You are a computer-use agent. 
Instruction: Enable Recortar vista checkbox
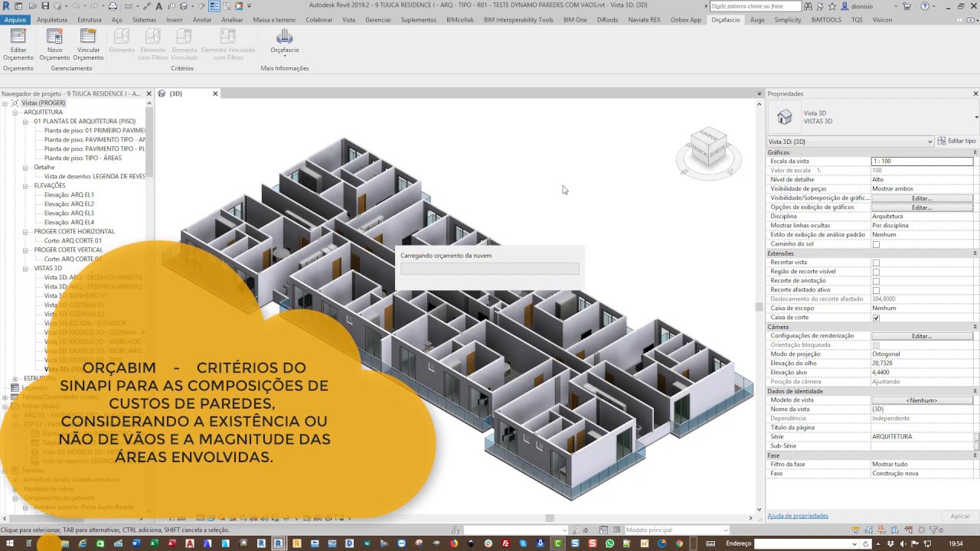(876, 262)
